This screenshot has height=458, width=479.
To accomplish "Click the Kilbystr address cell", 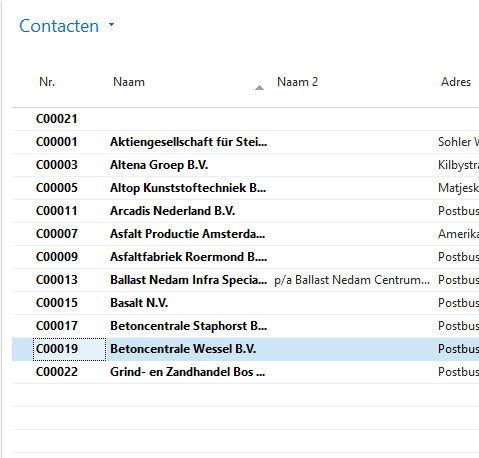I will point(458,165).
